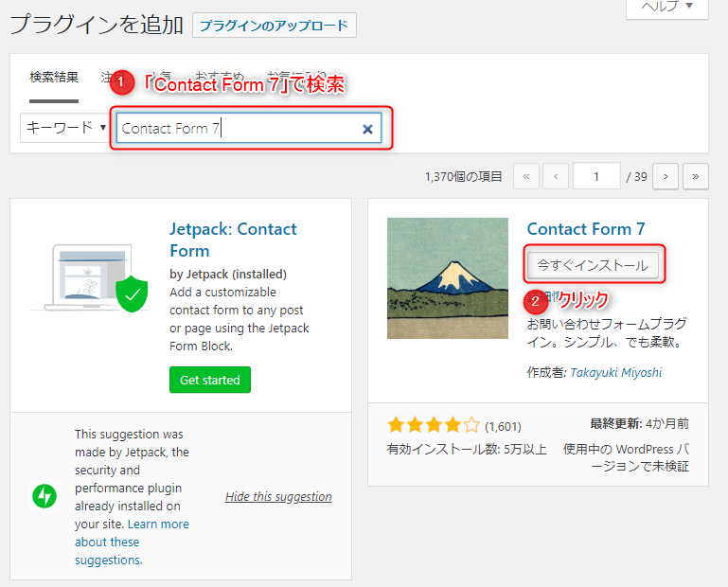Click the 1,370個の項目 result count text
The width and height of the screenshot is (728, 587).
(x=463, y=176)
